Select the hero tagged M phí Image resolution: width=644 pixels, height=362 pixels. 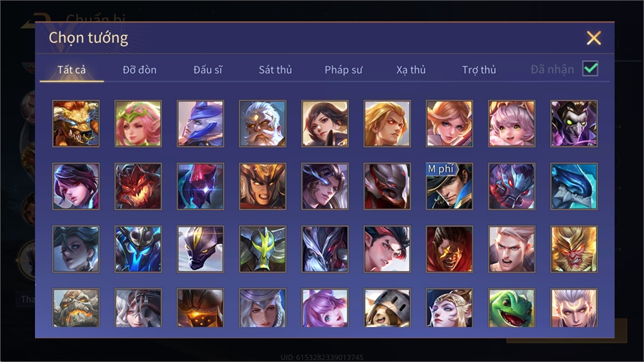pyautogui.click(x=449, y=186)
